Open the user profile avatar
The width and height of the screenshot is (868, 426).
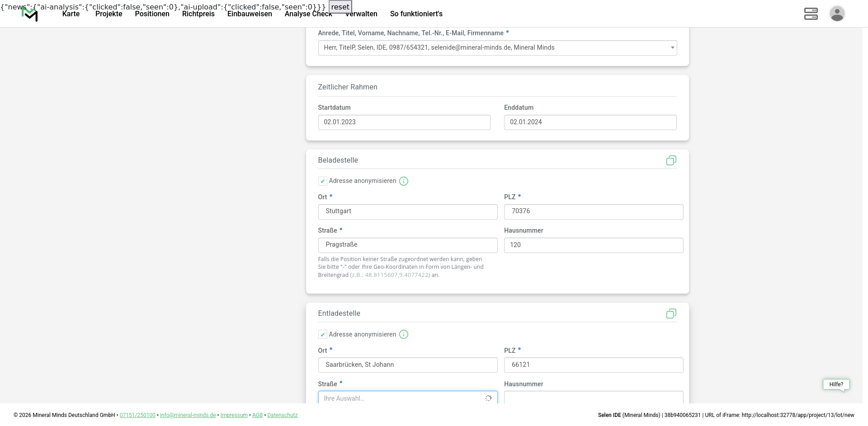[x=837, y=14]
